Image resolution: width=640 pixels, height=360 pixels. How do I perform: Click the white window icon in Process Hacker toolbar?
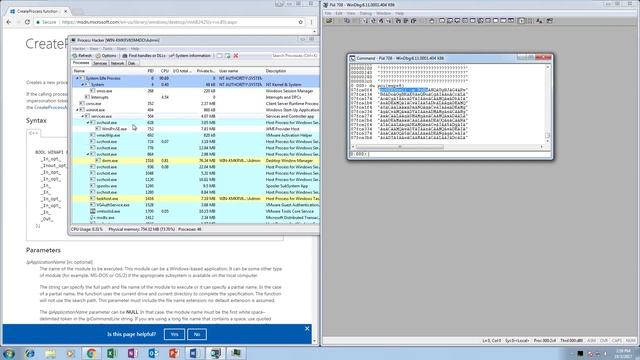[x=220, y=56]
